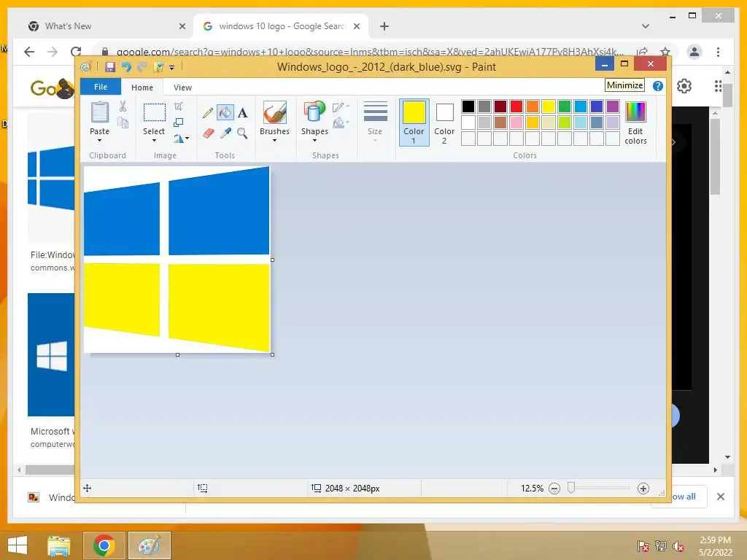Select the Color 2 button
The height and width of the screenshot is (560, 747).
[444, 122]
